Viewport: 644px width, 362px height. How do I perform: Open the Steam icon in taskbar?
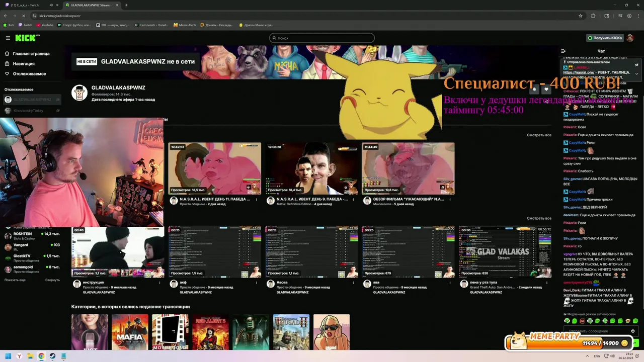point(52,356)
